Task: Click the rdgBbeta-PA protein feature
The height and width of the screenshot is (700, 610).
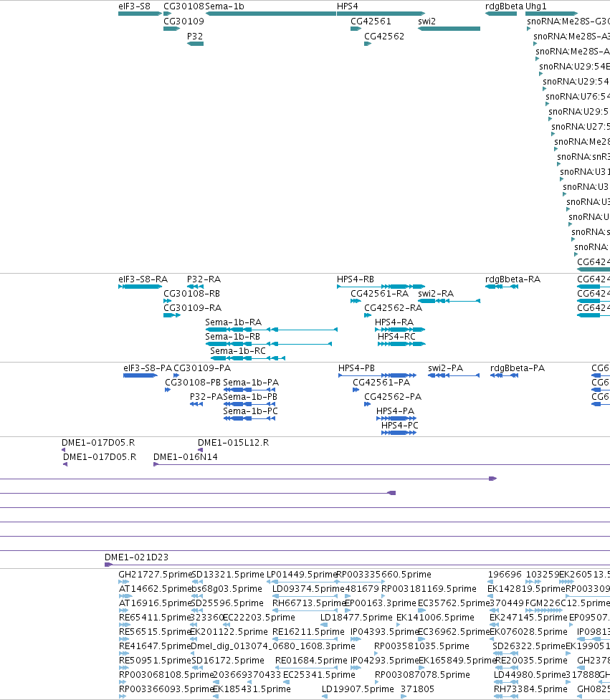Action: (x=504, y=375)
